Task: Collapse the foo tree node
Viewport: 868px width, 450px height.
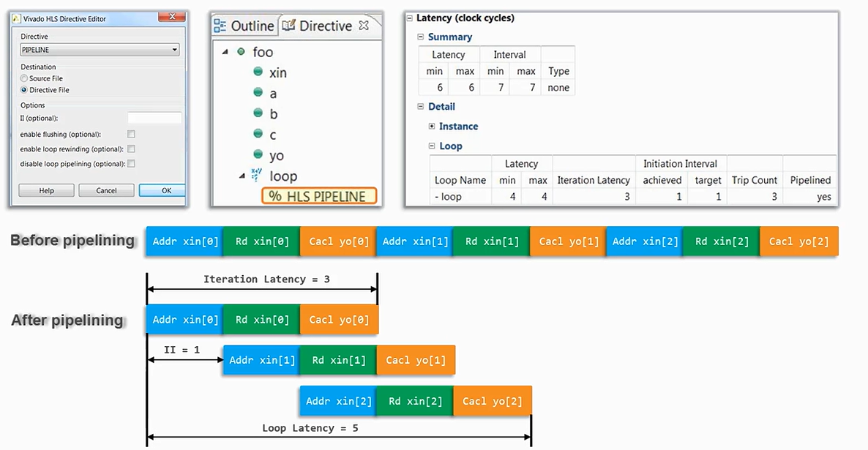Action: click(x=225, y=52)
